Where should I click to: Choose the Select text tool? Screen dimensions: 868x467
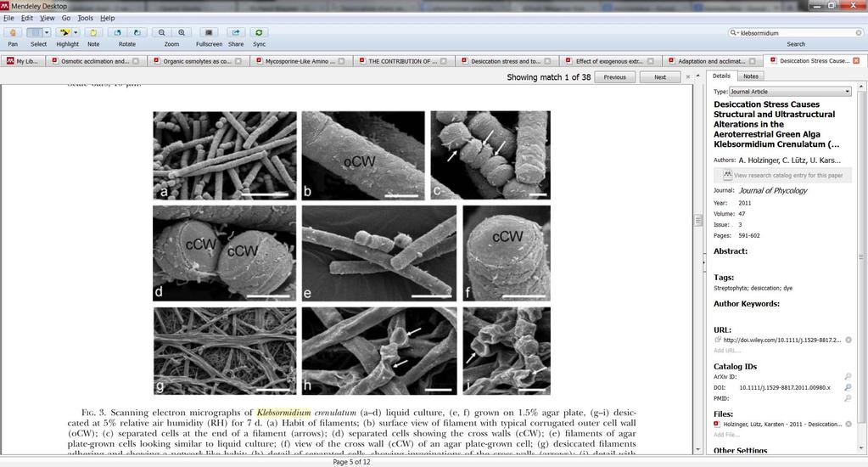pos(35,32)
